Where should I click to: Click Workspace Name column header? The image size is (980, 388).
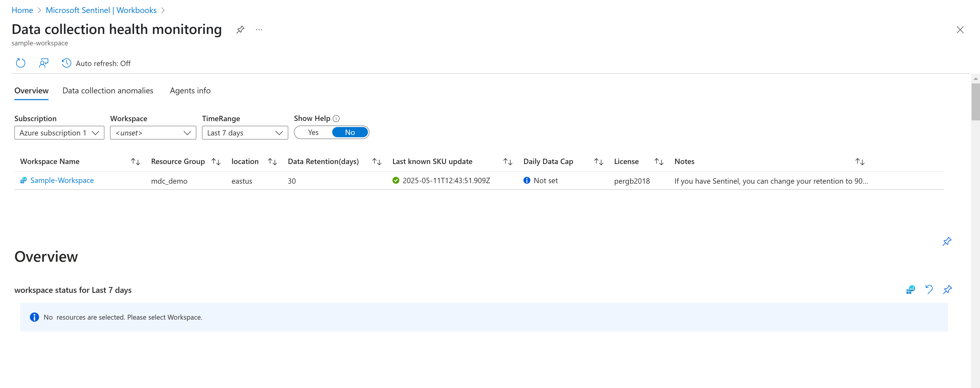point(50,161)
